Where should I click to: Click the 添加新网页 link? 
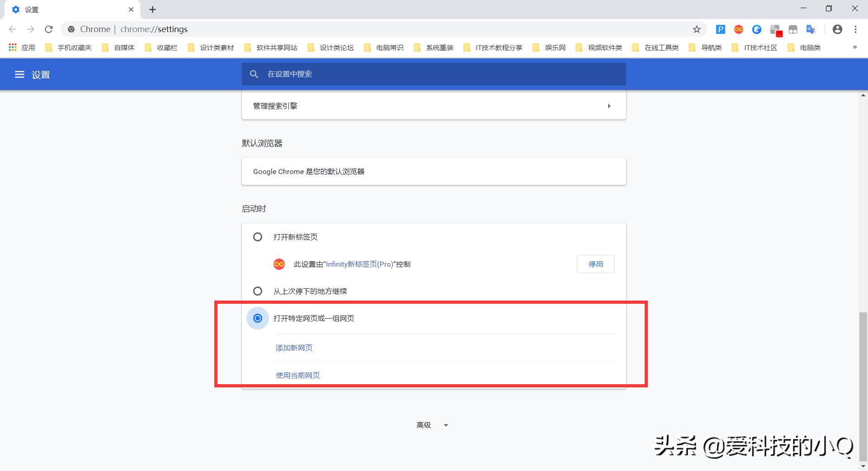point(293,348)
